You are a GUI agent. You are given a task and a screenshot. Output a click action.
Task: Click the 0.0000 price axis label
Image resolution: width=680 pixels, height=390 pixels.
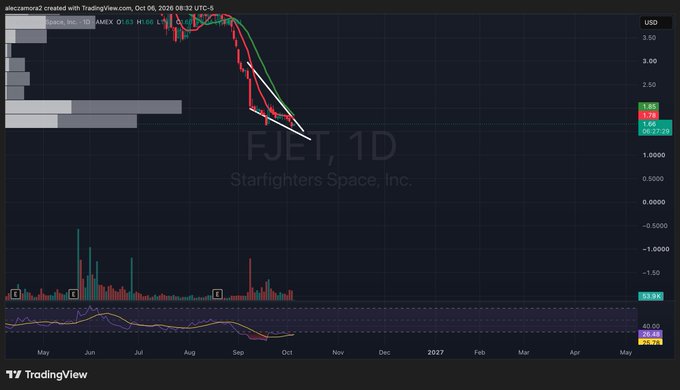click(654, 202)
